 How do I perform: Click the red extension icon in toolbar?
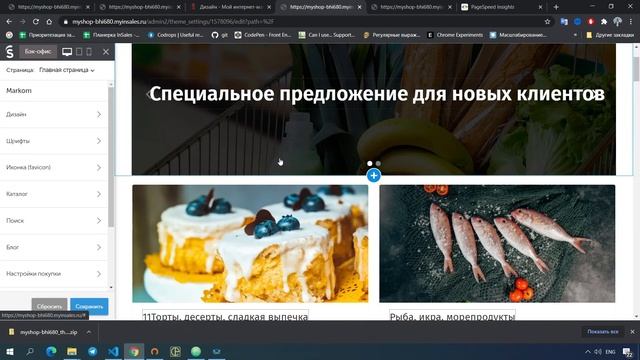[590, 22]
